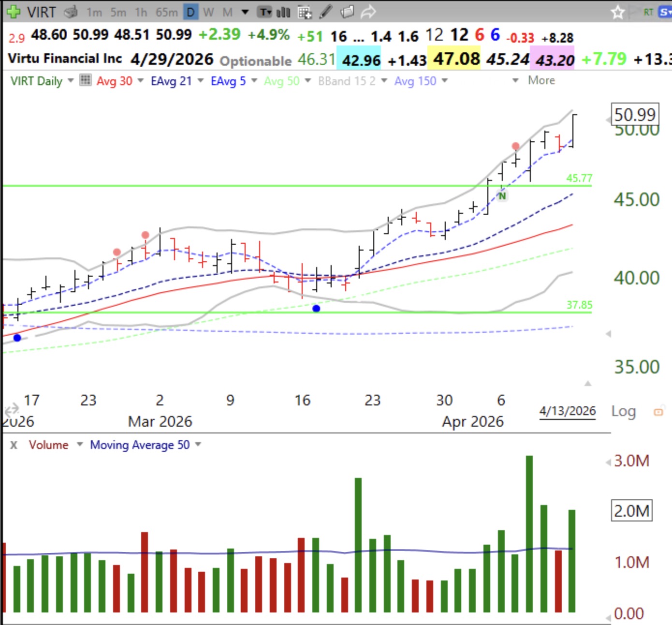Viewport: 672px width, 625px height.
Task: Click the flag icon near the star
Action: [634, 11]
